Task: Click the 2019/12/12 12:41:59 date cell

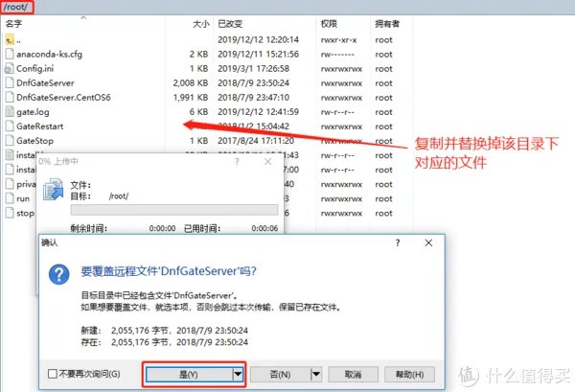Action: (x=258, y=112)
